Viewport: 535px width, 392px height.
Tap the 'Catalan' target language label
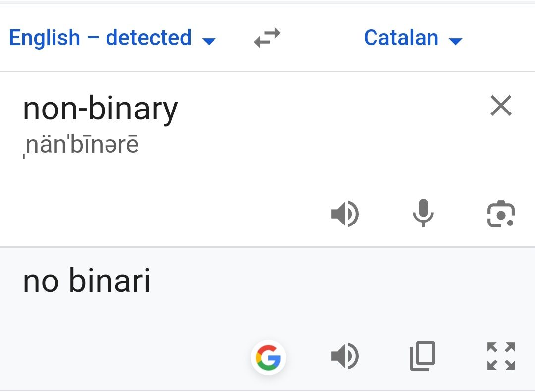(x=401, y=38)
